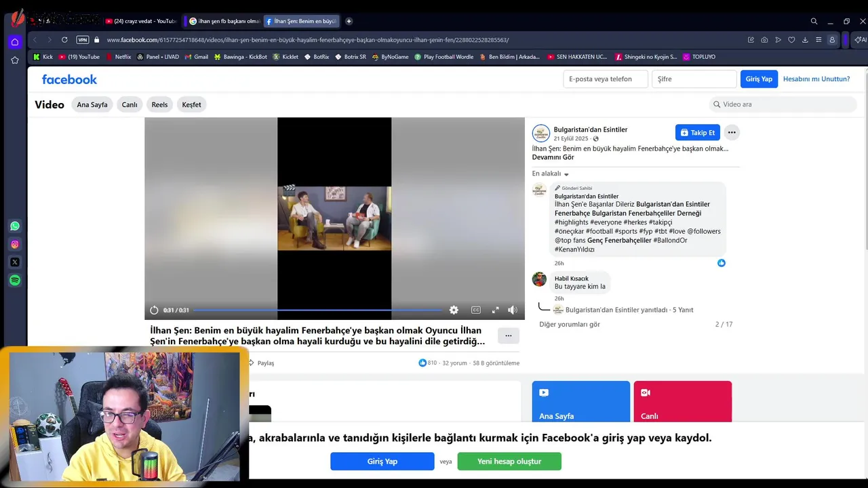The width and height of the screenshot is (868, 488).
Task: Open Spotify in the browser sidebar
Action: click(x=15, y=280)
